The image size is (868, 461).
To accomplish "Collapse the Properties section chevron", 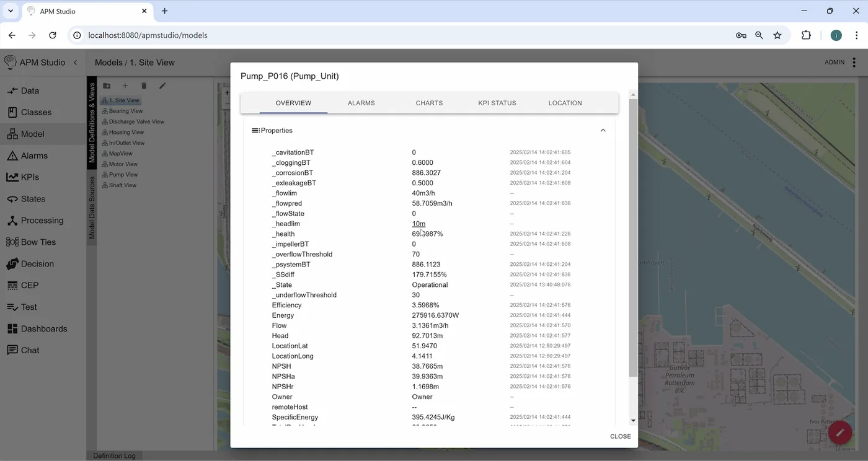I will [603, 131].
